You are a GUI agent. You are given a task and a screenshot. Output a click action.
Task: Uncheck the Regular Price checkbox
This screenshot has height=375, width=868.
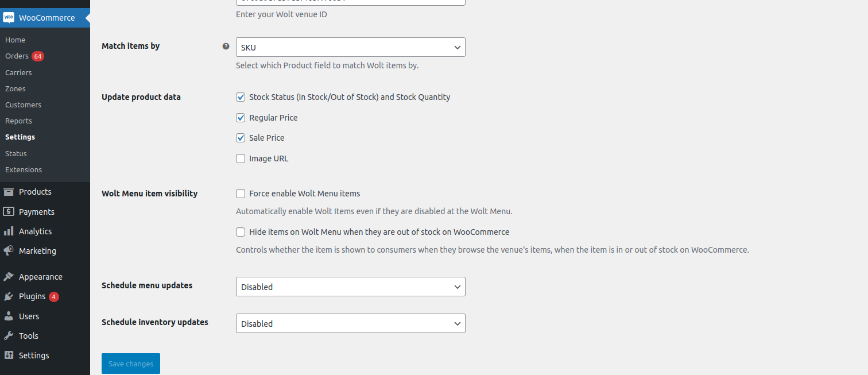click(x=241, y=118)
